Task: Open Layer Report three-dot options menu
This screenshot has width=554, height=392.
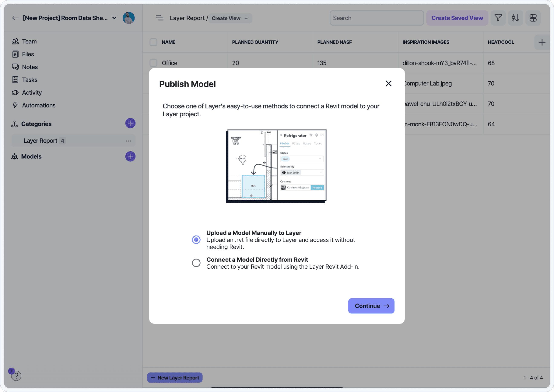Action: point(128,141)
